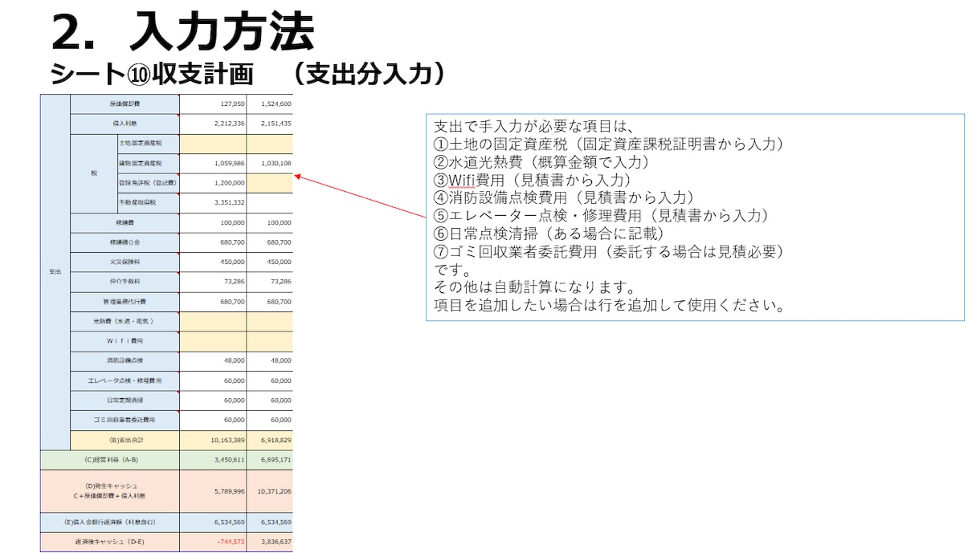Viewport: 980px width, 553px height.
Task: Select the cell showing 3,450,611
Action: pyautogui.click(x=213, y=460)
